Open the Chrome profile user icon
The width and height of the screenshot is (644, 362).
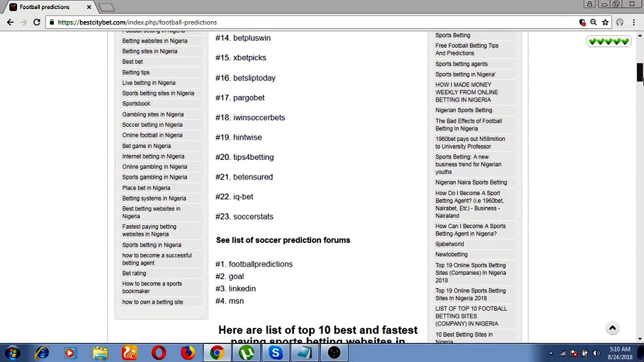click(590, 5)
